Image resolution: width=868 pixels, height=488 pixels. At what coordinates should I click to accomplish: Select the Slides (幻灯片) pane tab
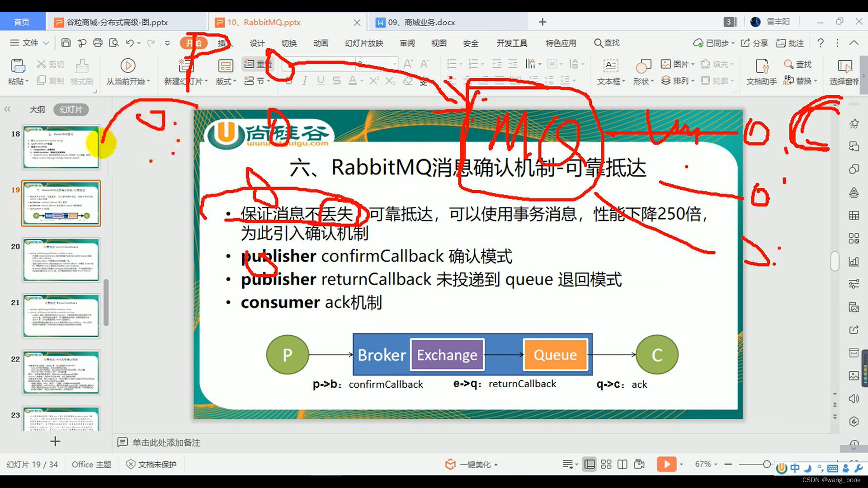point(71,109)
